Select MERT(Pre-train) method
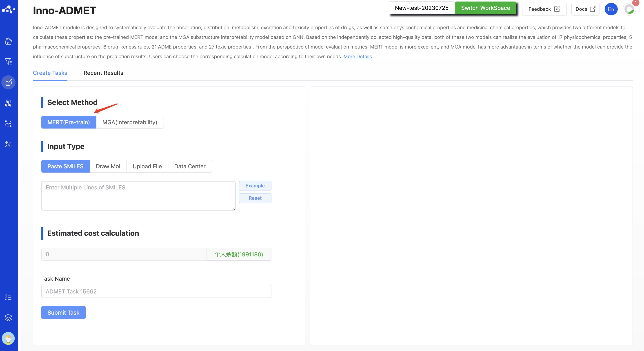644x351 pixels. pos(69,122)
